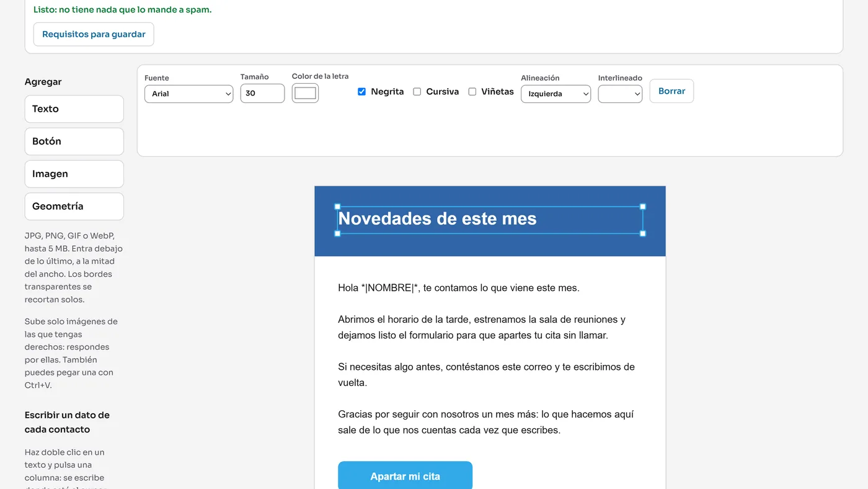Add a Texto block
Viewport: 868px width, 489px height.
click(x=74, y=109)
